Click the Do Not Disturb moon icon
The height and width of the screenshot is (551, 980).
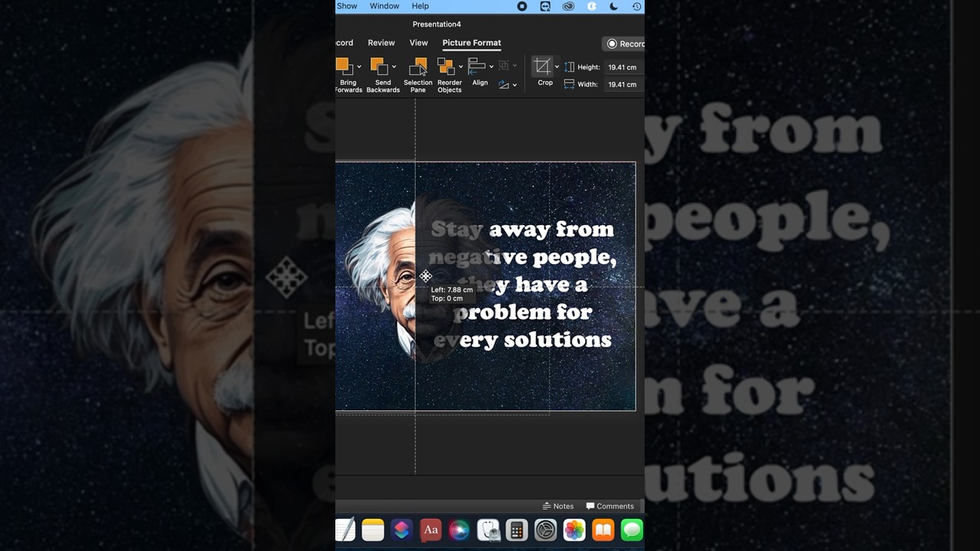(x=614, y=6)
